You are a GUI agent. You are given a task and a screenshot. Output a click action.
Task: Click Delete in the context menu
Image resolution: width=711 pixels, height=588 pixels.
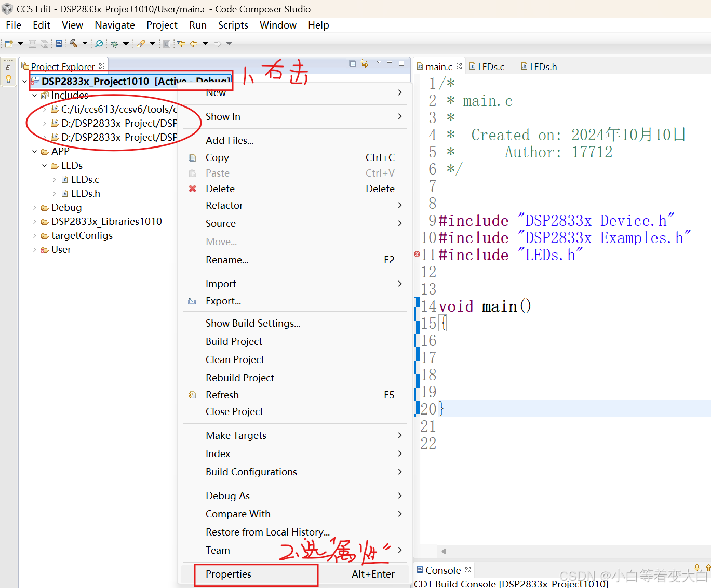tap(295, 189)
